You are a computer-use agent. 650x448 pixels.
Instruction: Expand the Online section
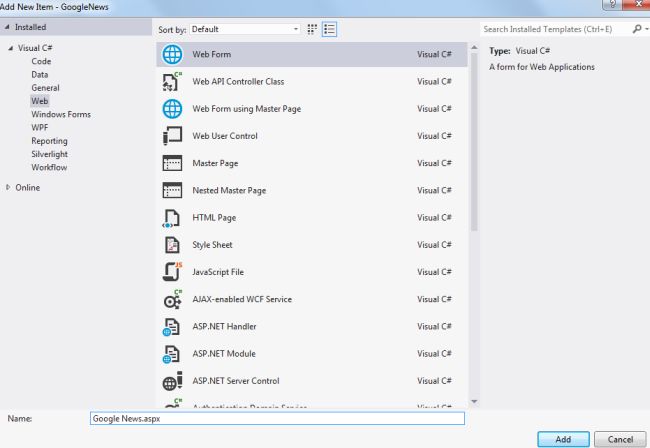[8, 187]
